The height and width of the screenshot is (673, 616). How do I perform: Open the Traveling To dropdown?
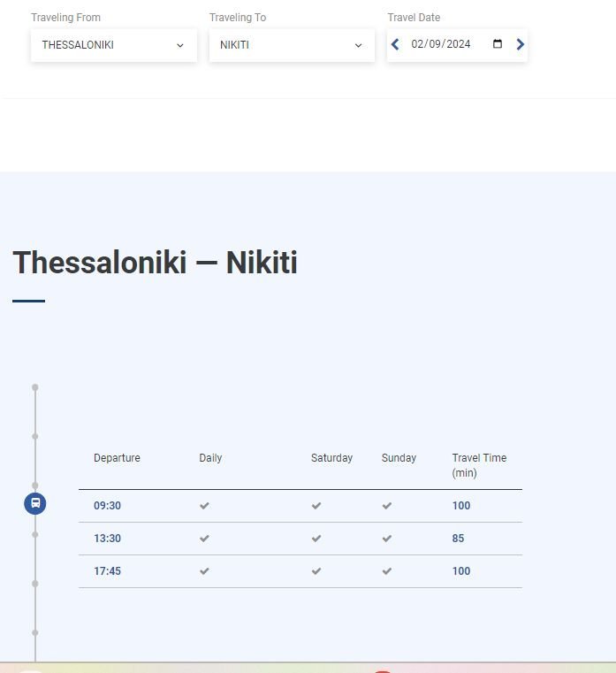coord(292,45)
